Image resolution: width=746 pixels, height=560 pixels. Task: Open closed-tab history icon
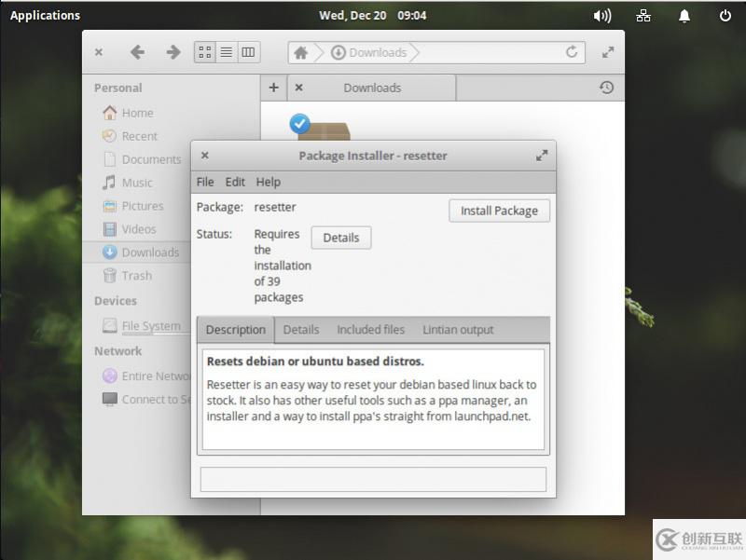[x=606, y=88]
